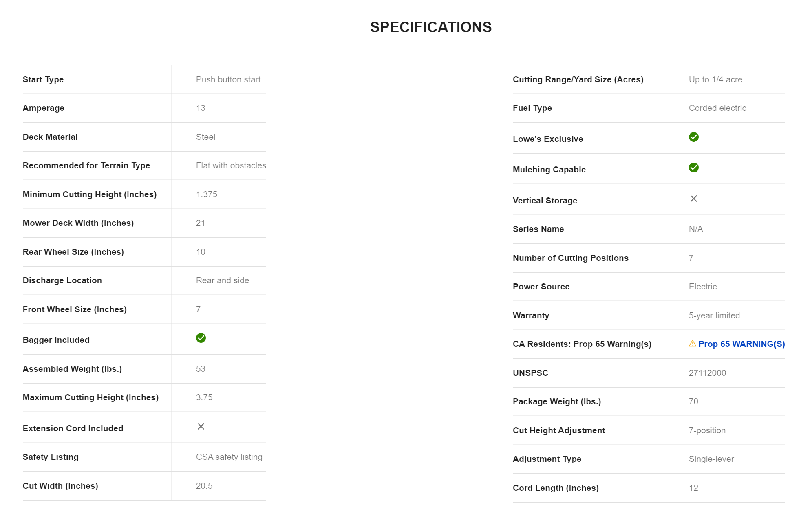Click the Prop 65 WARNING(S) link
Image resolution: width=812 pixels, height=514 pixels.
(741, 344)
